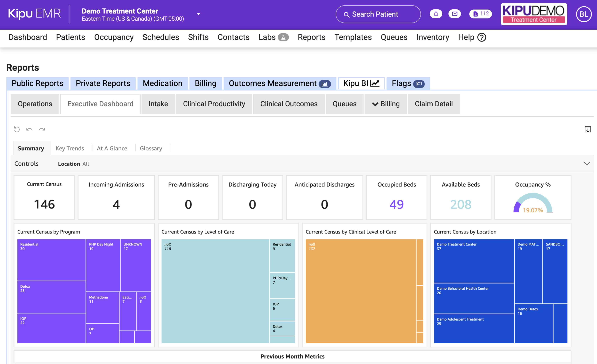Open the Clinical Productivity tab

click(x=214, y=104)
